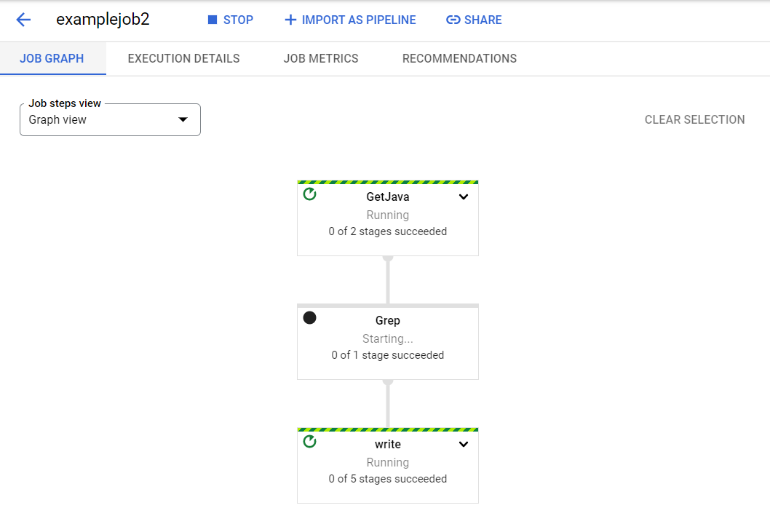The image size is (770, 532).
Task: Select the GetJava node in the graph
Action: click(x=387, y=218)
